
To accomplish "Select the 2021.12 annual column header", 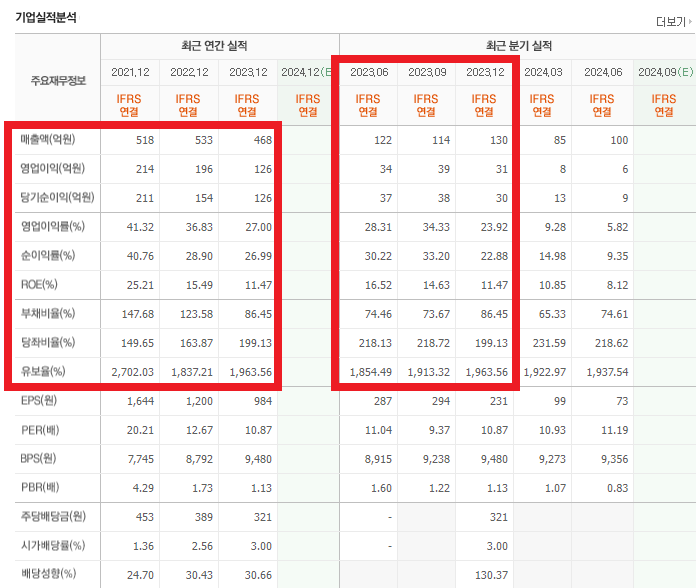I will coord(130,72).
